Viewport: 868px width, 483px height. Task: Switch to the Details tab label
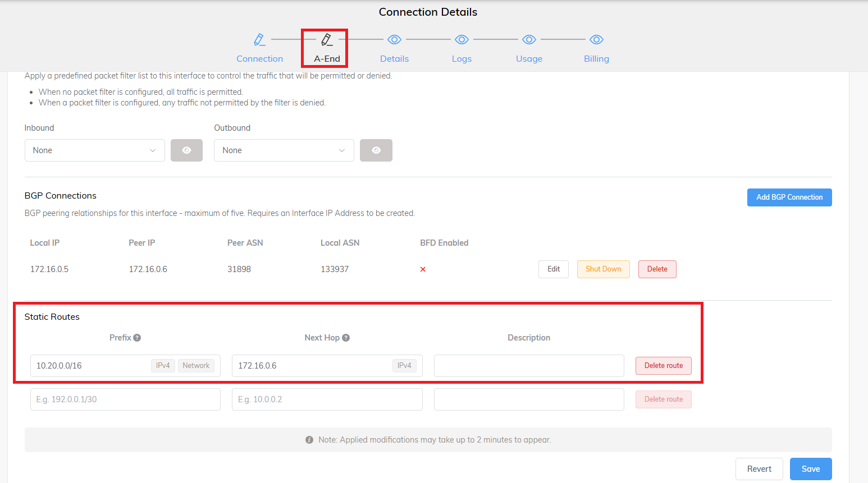tap(394, 59)
